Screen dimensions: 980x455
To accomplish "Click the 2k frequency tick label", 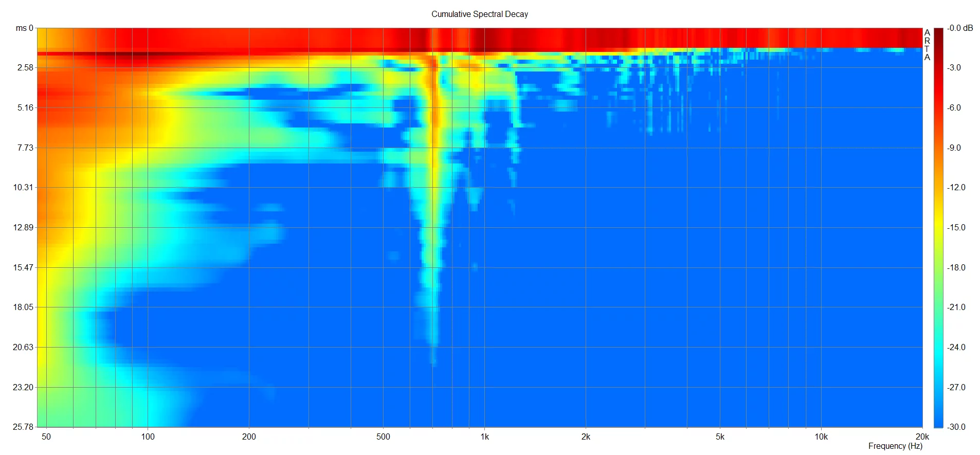I will (586, 436).
